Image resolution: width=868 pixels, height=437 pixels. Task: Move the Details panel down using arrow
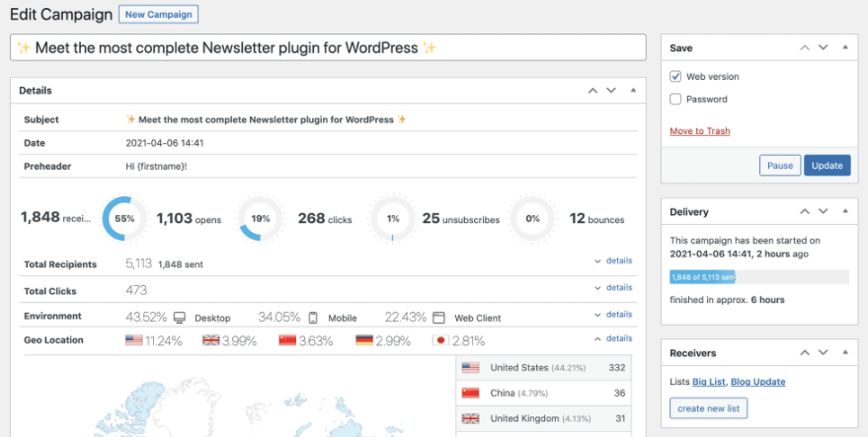(x=611, y=91)
